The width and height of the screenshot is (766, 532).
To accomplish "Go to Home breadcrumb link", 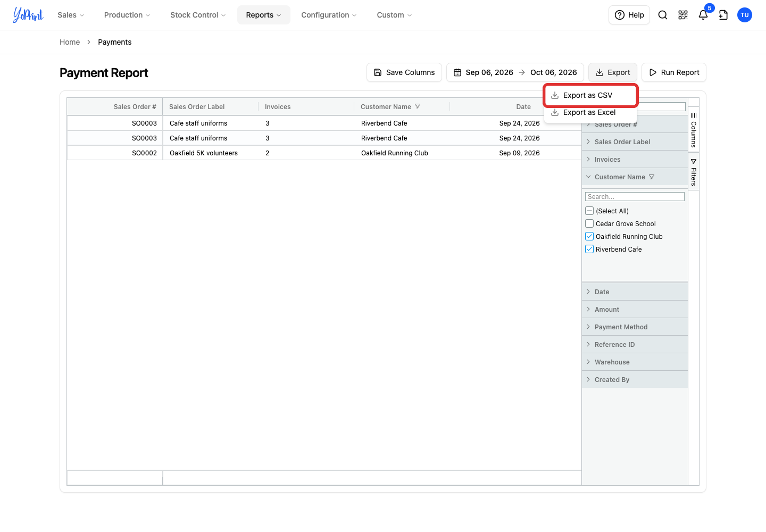I will pos(70,42).
